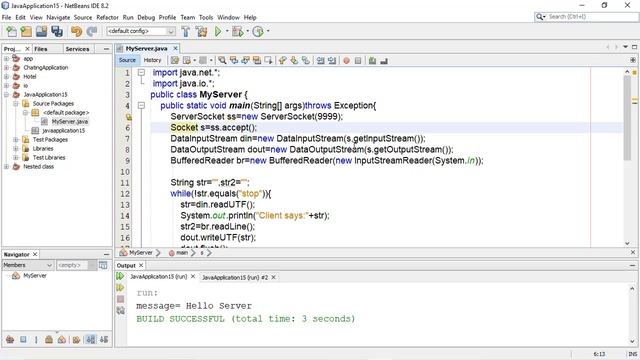Click the Profile Project toolbar icon
Screen dimensions: 640x360
click(258, 31)
